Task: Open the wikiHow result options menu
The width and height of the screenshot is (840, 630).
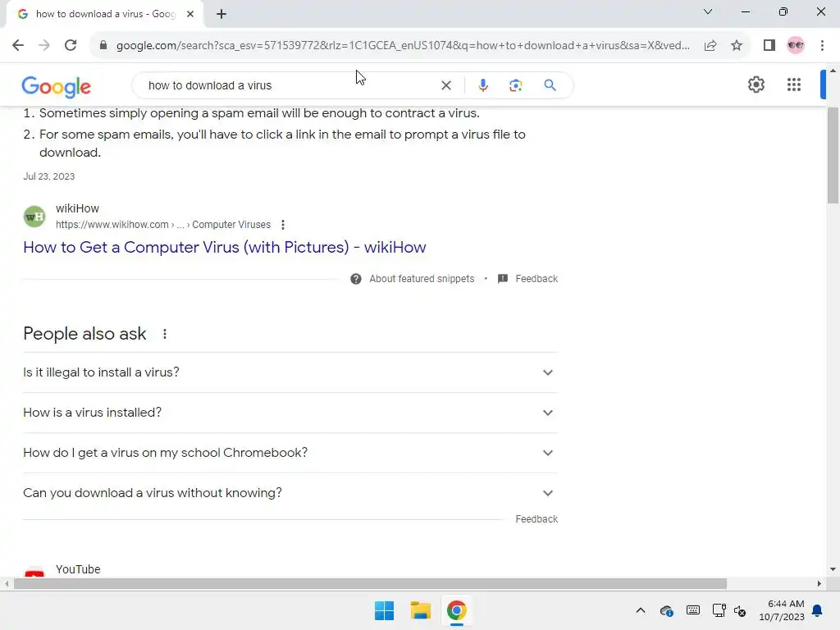Action: tap(283, 225)
